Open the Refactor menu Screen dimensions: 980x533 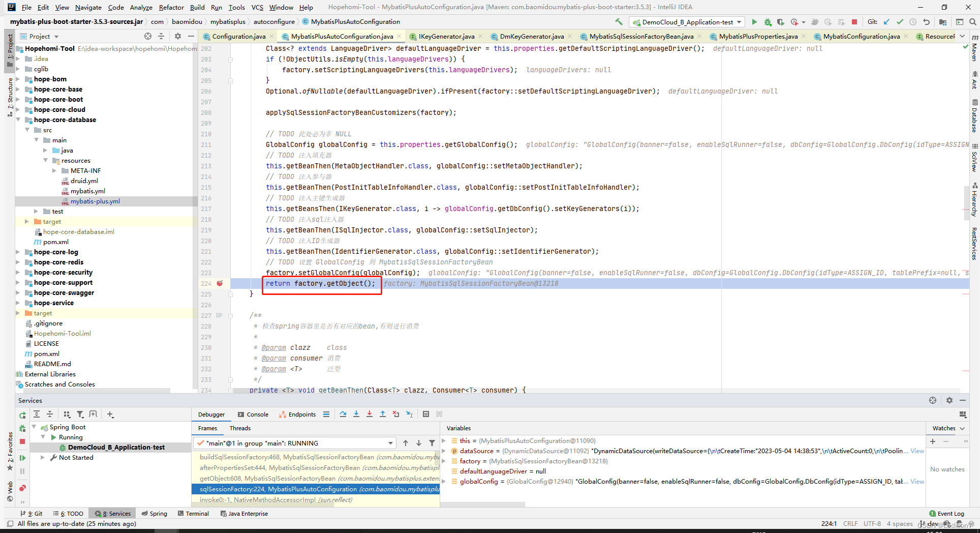click(x=171, y=7)
